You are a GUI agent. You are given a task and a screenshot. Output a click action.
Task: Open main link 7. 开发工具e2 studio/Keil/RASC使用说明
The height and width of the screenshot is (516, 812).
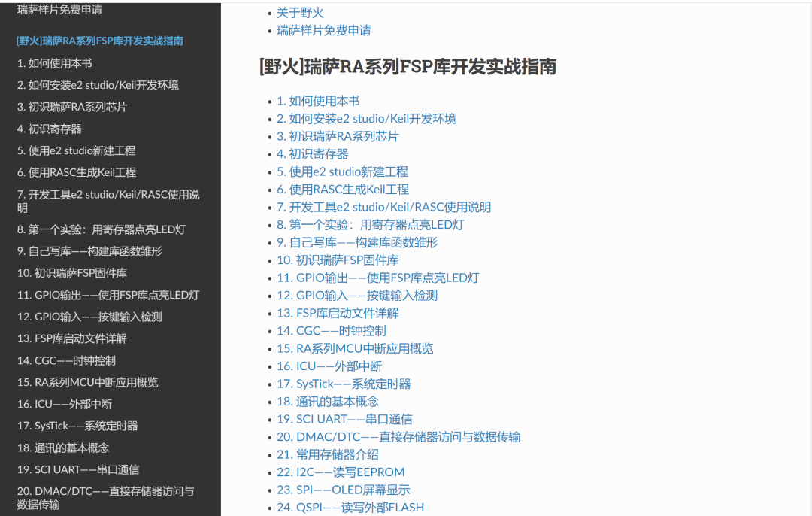(x=383, y=207)
